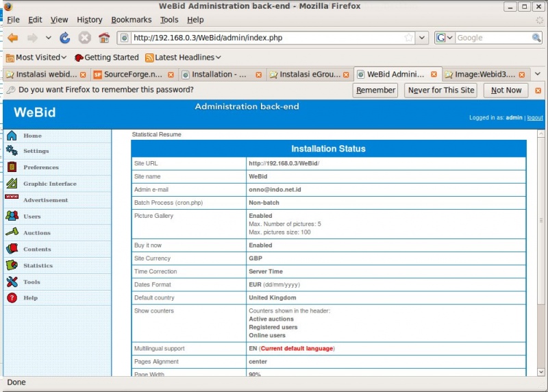The width and height of the screenshot is (548, 392).
Task: Click the Auctions gavel icon
Action: coord(12,232)
